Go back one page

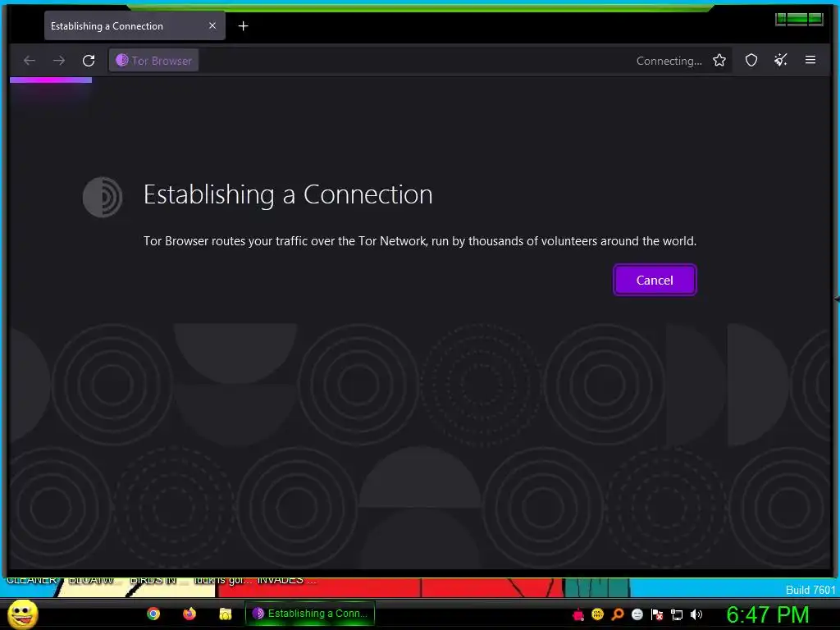pyautogui.click(x=30, y=61)
